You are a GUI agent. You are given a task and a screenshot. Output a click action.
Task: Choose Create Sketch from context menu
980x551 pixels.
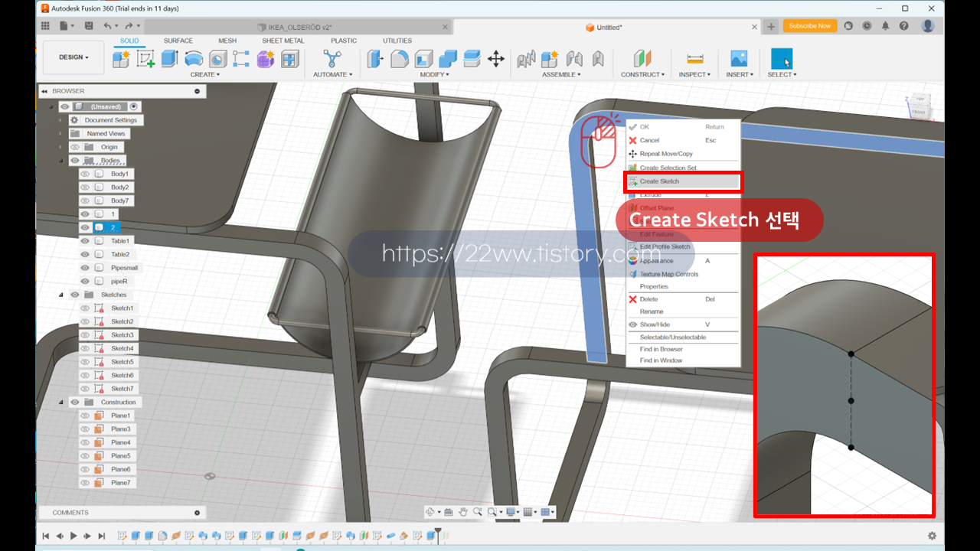click(x=684, y=181)
